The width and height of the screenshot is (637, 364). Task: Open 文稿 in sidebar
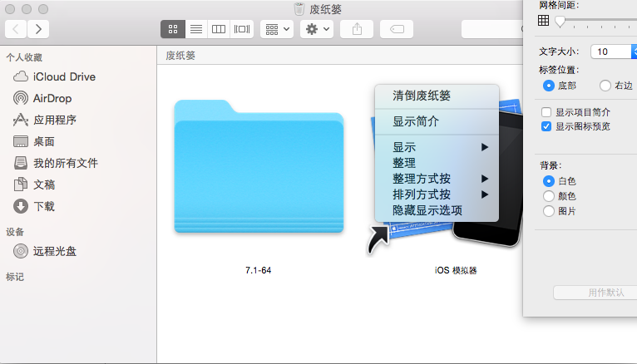34,184
